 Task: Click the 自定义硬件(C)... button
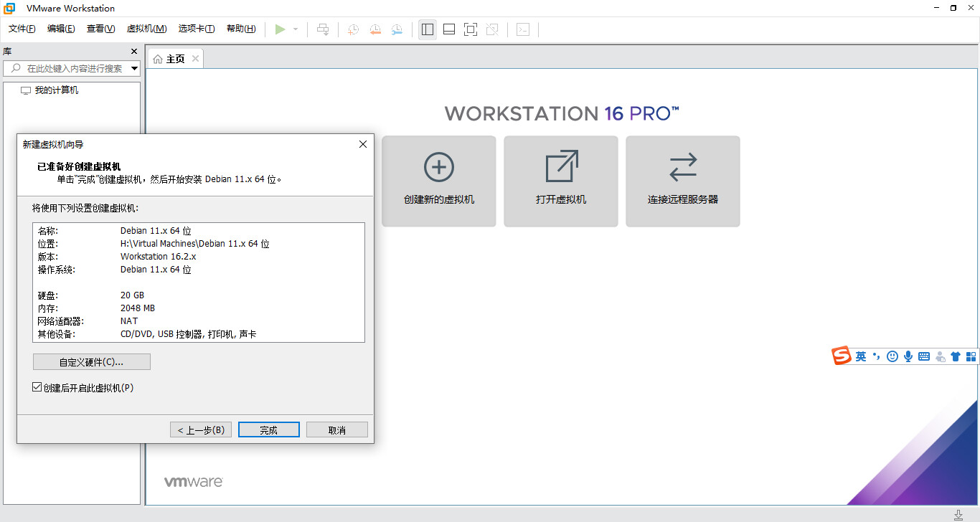click(x=92, y=362)
